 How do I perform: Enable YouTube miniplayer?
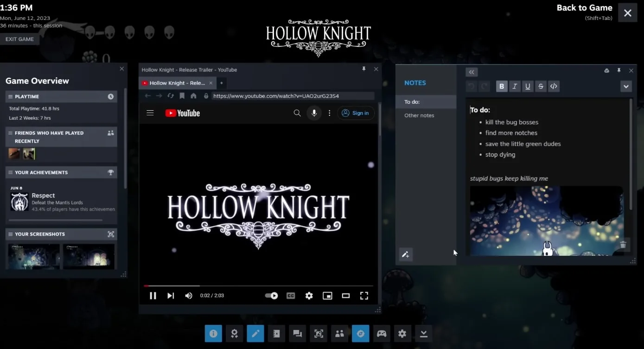pyautogui.click(x=327, y=296)
